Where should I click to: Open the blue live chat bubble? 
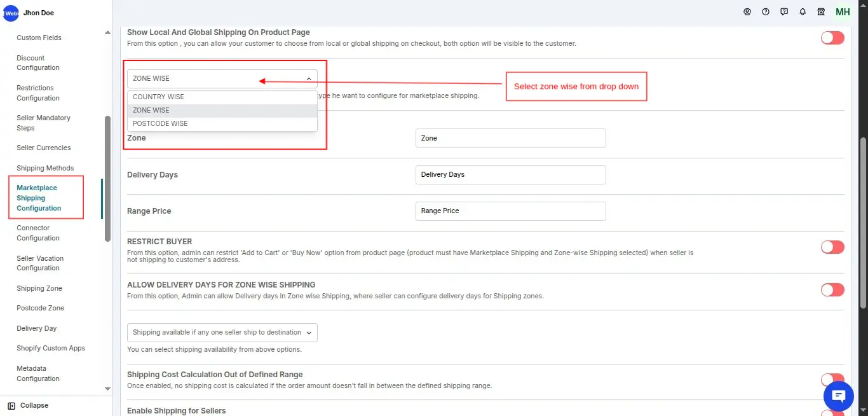(838, 397)
